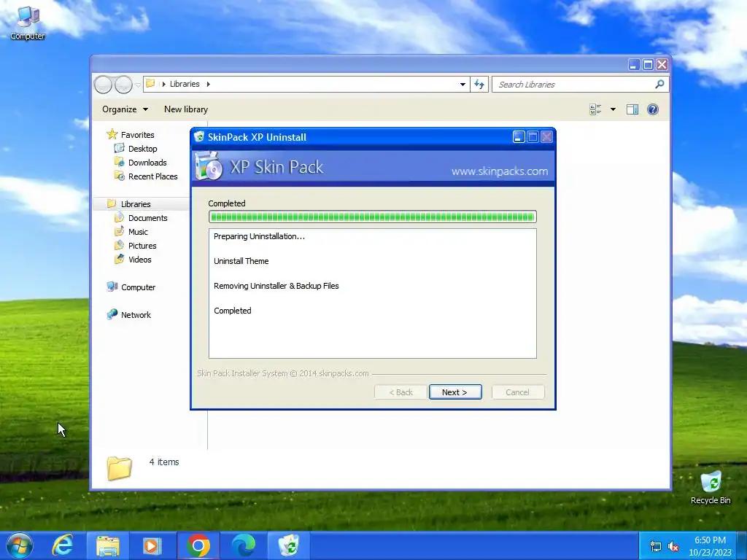The height and width of the screenshot is (560, 747).
Task: Click the XP Skin Pack disc logo
Action: pos(209,166)
